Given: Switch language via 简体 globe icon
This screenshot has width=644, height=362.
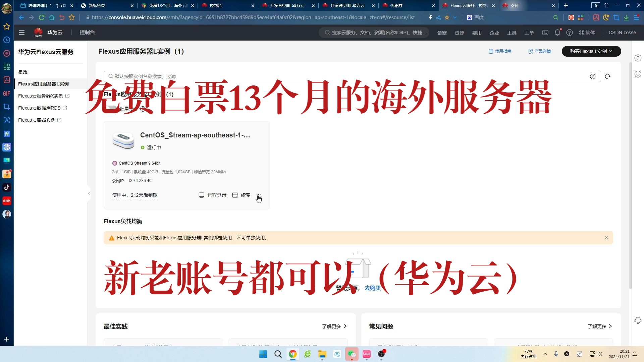Looking at the screenshot, I should [587, 33].
